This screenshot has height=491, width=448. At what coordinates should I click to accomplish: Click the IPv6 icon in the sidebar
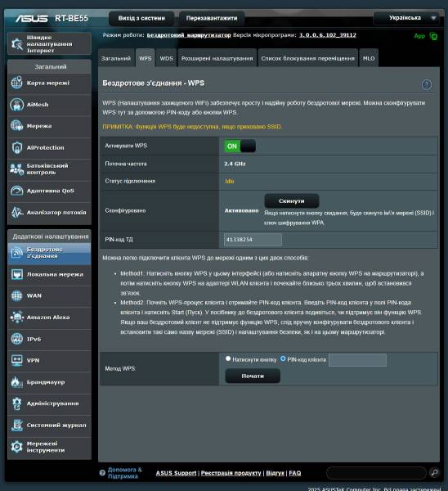[17, 339]
